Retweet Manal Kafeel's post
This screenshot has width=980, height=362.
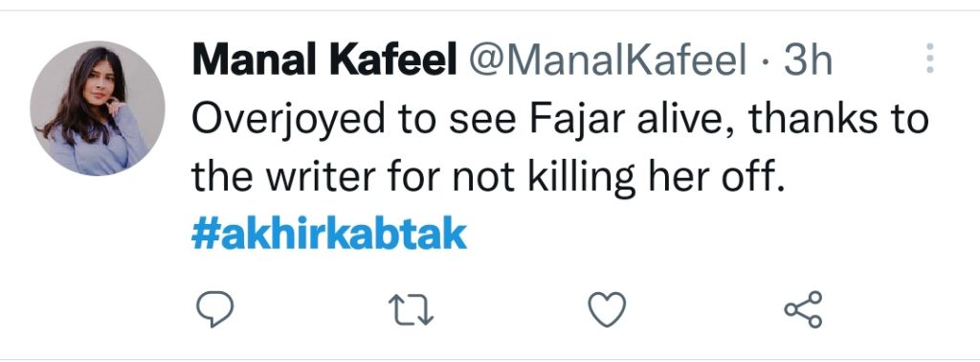tap(411, 310)
